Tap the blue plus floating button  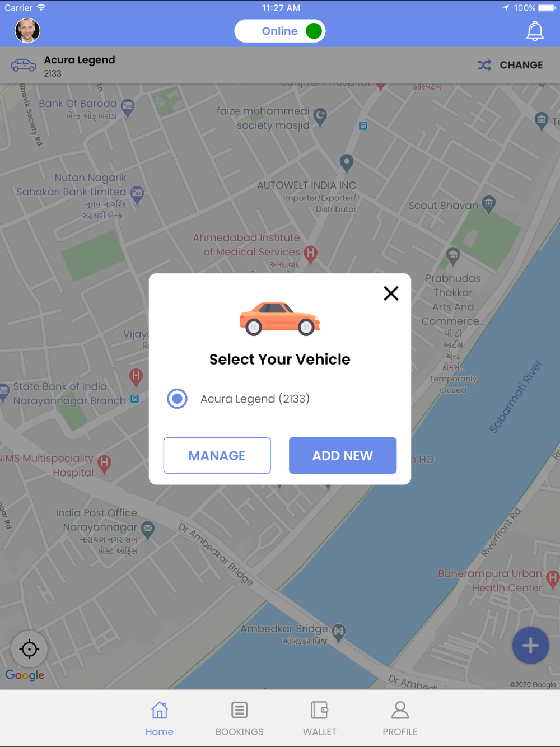pyautogui.click(x=530, y=646)
